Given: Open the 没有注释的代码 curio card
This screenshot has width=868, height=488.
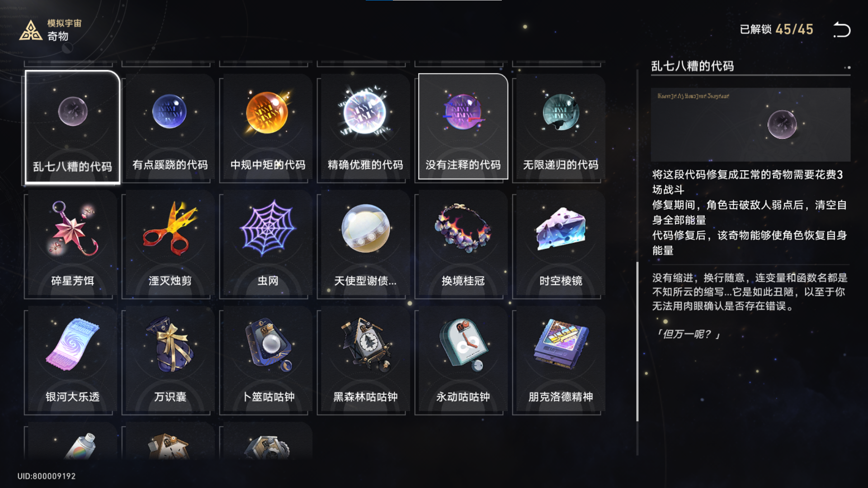Looking at the screenshot, I should [x=463, y=127].
